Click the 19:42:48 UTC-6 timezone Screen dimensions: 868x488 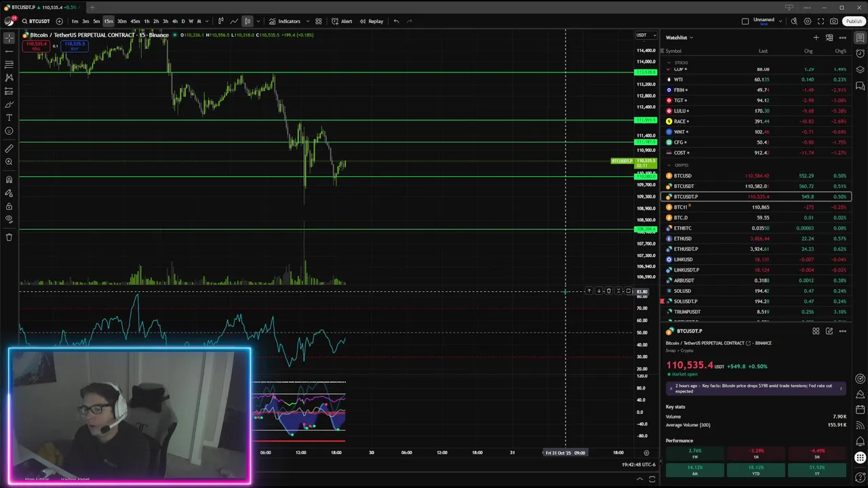pos(639,465)
